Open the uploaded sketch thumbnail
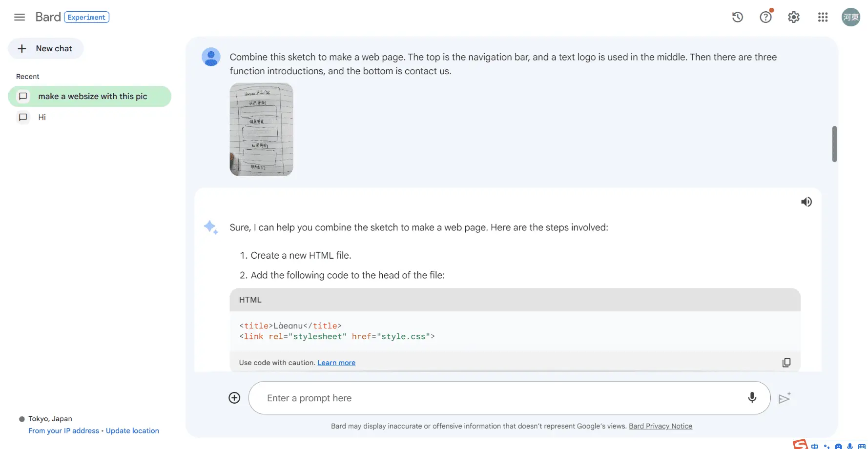Viewport: 868px width, 449px height. (261, 129)
